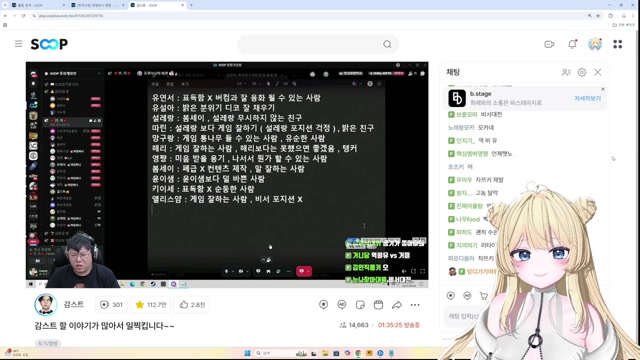Toggle fullscreen in the video player
This screenshot has width=640, height=360.
tap(422, 271)
